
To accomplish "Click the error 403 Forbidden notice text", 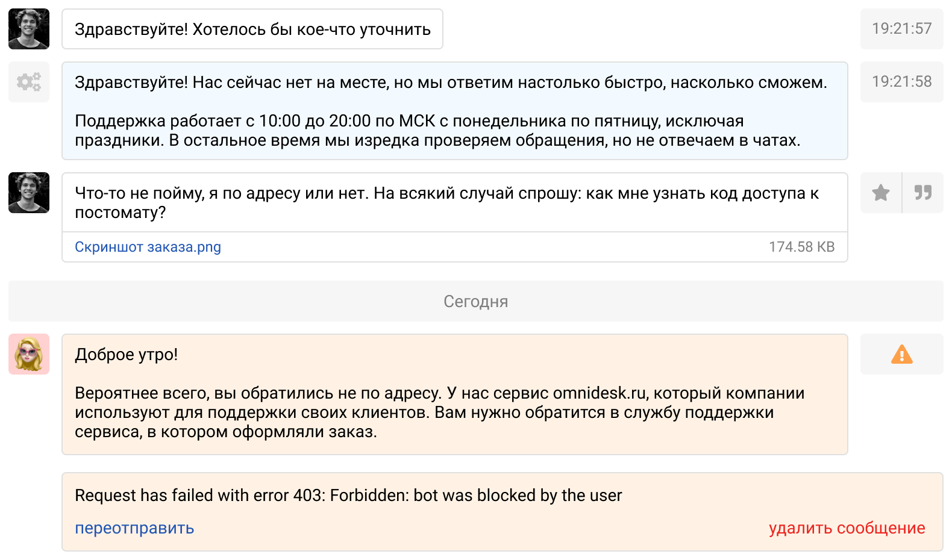I will [x=348, y=496].
